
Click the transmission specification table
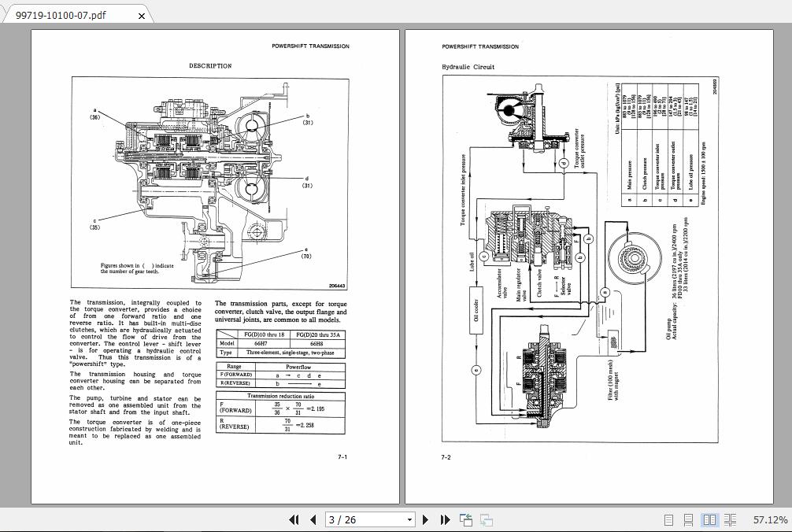tap(279, 342)
